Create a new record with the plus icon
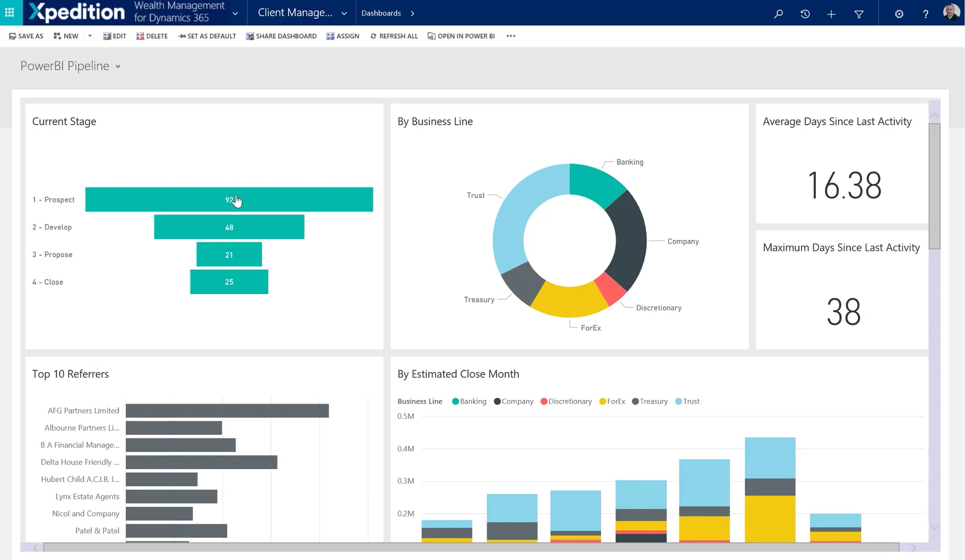Viewport: 965px width, 560px height. pyautogui.click(x=831, y=14)
